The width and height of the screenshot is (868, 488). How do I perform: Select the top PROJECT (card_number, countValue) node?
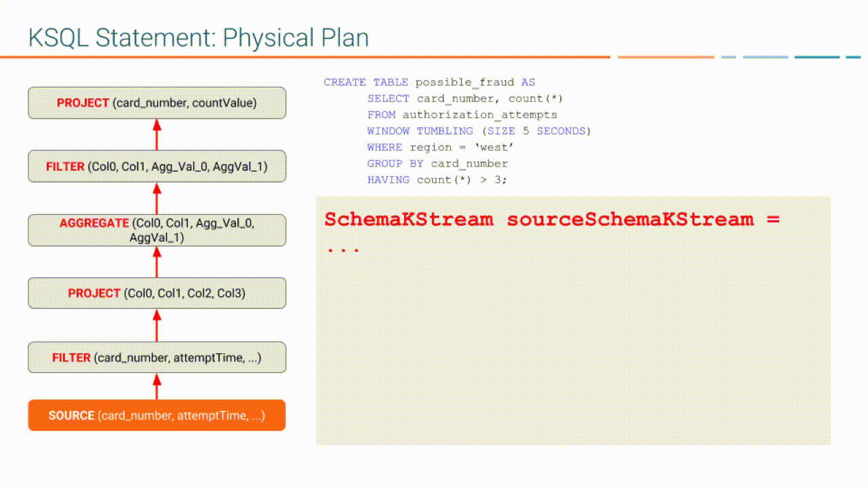pos(156,102)
